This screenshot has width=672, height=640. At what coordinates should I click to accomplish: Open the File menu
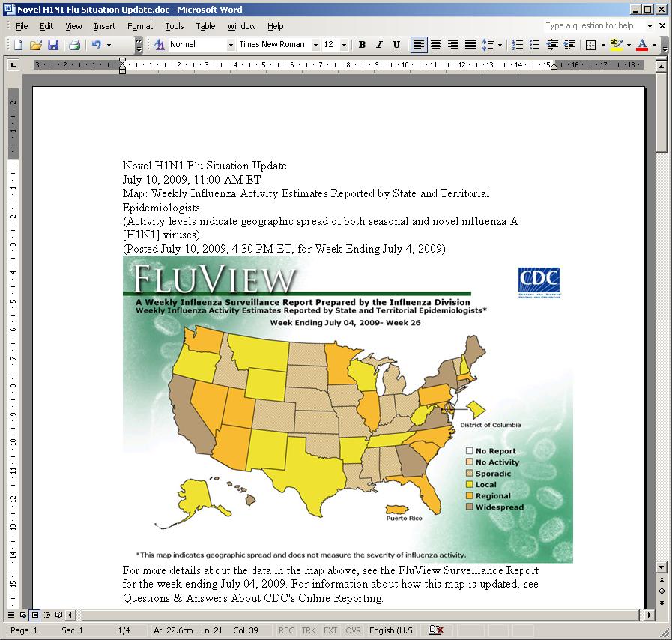(22, 26)
